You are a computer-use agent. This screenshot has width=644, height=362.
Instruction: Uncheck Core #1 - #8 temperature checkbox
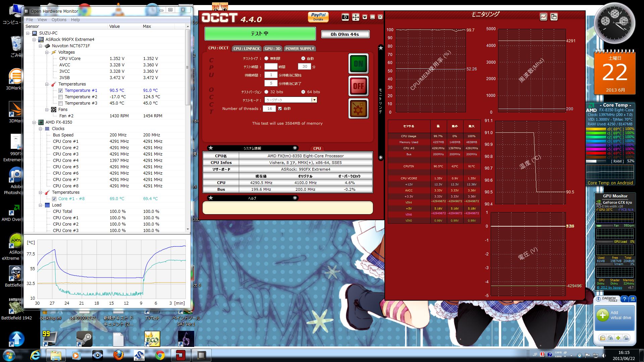[54, 199]
